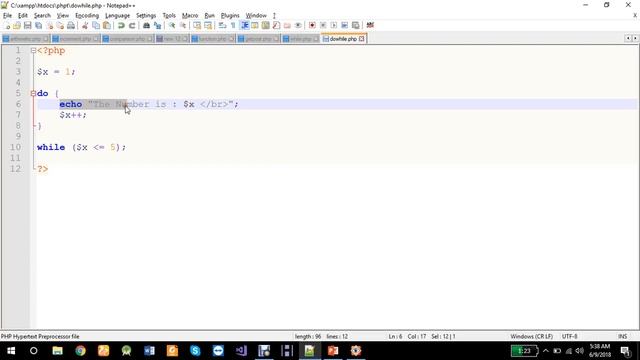Print the document with the Print icon

coord(71,25)
